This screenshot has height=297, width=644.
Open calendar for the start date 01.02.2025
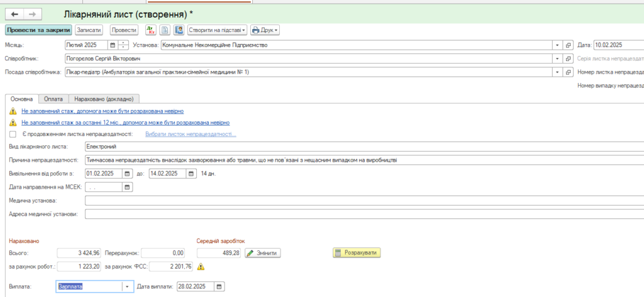click(x=127, y=174)
